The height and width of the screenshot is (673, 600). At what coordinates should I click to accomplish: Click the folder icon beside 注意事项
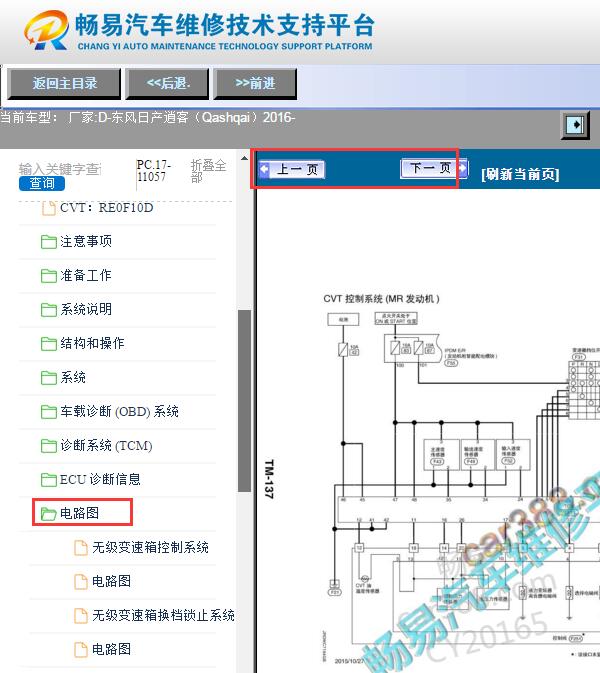48,242
